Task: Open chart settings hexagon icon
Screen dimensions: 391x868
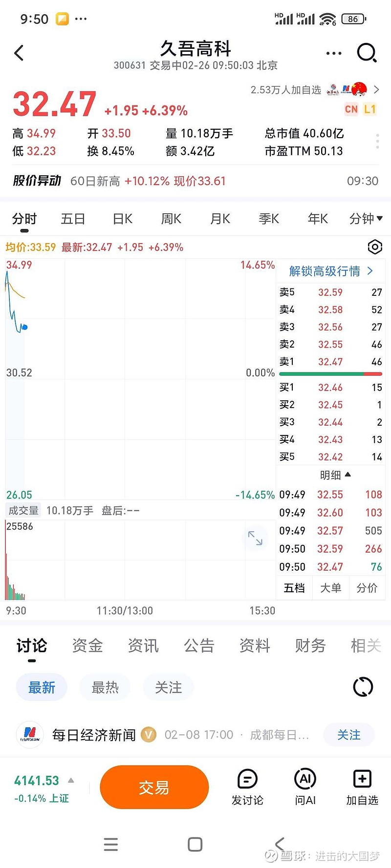Action: click(x=374, y=247)
